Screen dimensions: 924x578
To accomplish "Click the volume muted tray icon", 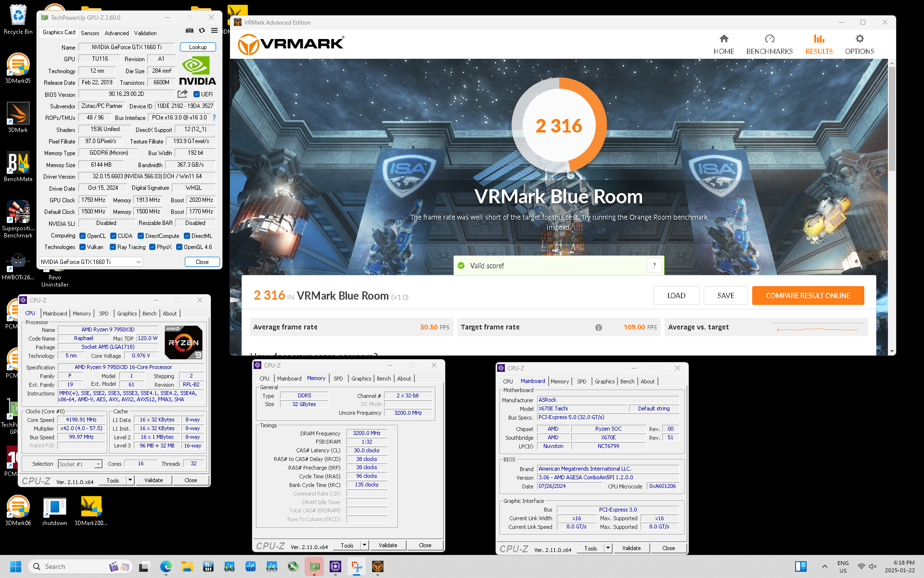I will (x=873, y=566).
